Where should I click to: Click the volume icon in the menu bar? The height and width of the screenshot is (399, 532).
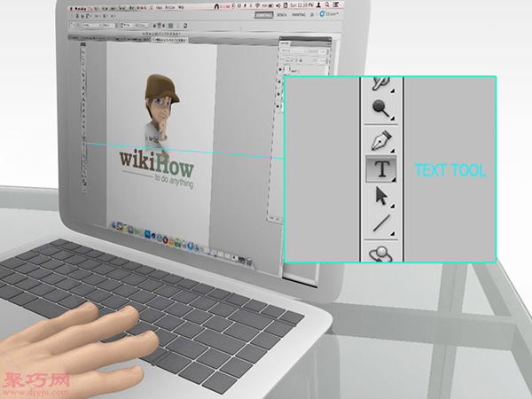point(278,6)
